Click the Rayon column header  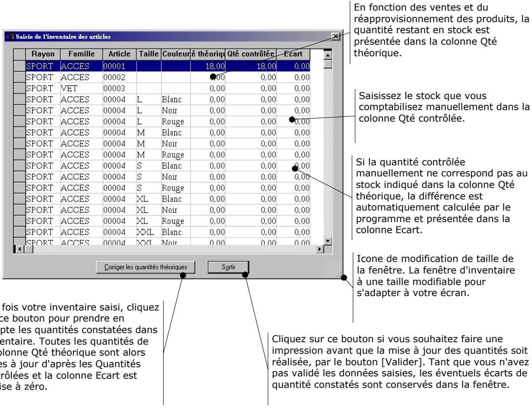[x=43, y=54]
